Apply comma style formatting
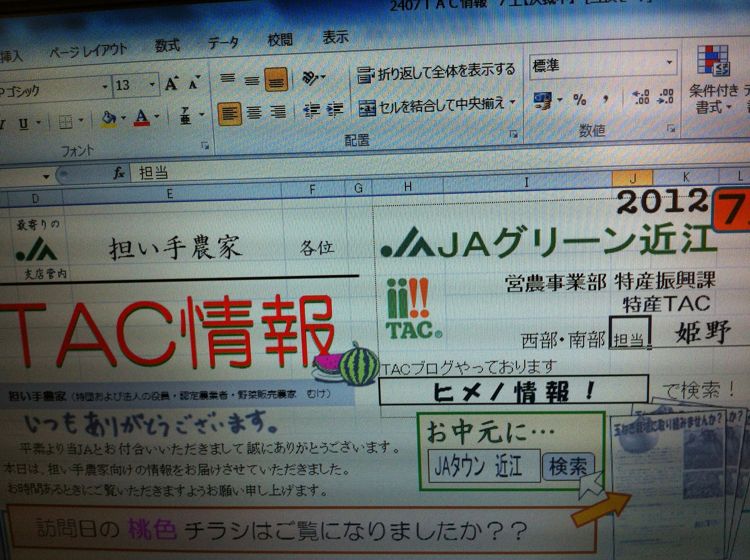This screenshot has width=750, height=560. (x=606, y=99)
